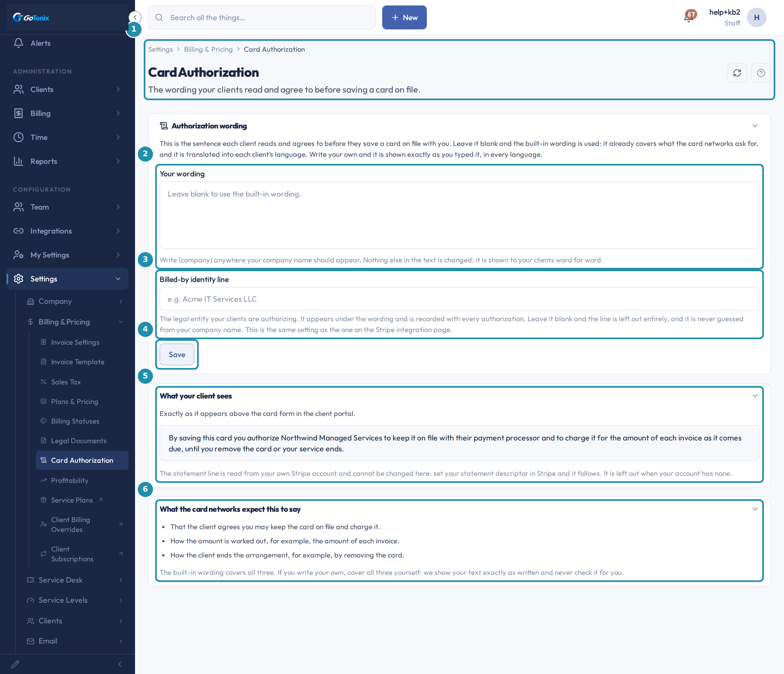Click the Authorization wording scroll icon
The image size is (784, 674).
coord(164,126)
